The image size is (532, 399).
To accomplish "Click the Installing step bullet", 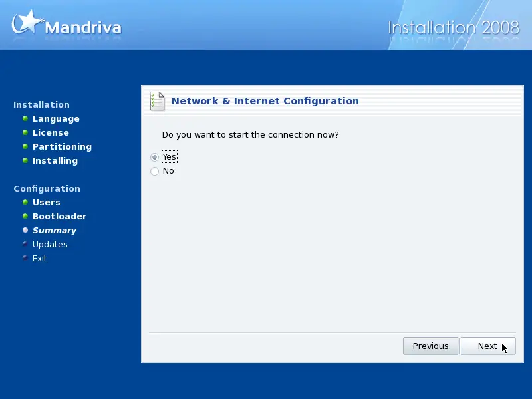I will 25,160.
